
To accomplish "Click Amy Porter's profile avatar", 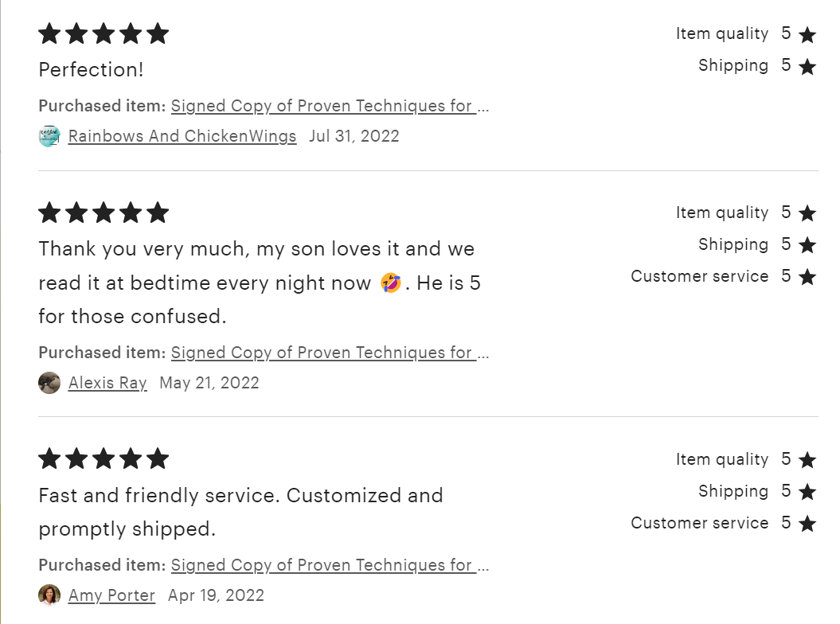I will 49,595.
